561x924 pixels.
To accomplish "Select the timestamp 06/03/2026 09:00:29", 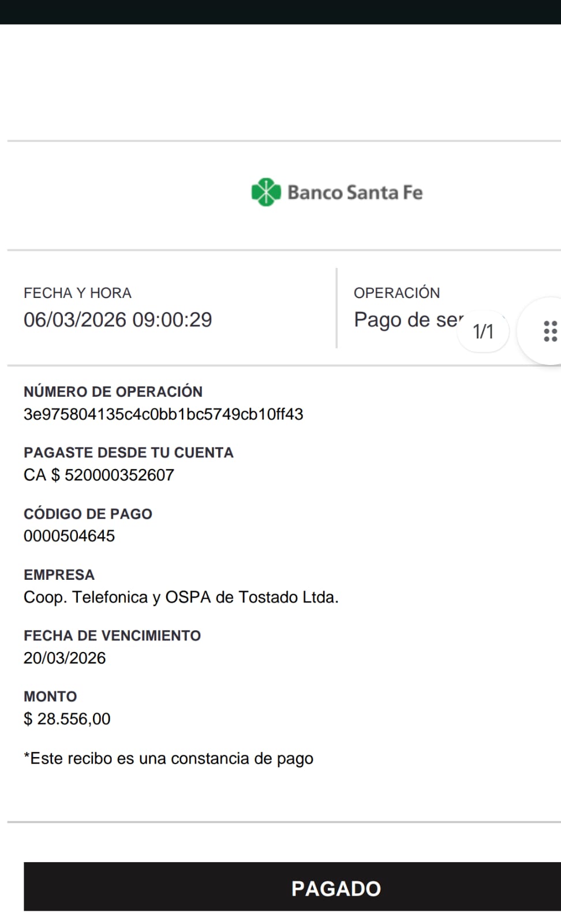I will click(118, 319).
